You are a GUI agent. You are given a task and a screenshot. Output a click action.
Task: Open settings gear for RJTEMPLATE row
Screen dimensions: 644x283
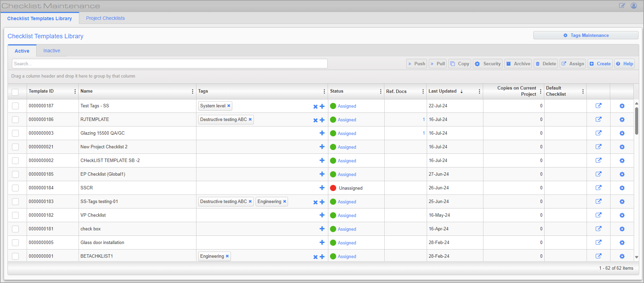click(622, 120)
